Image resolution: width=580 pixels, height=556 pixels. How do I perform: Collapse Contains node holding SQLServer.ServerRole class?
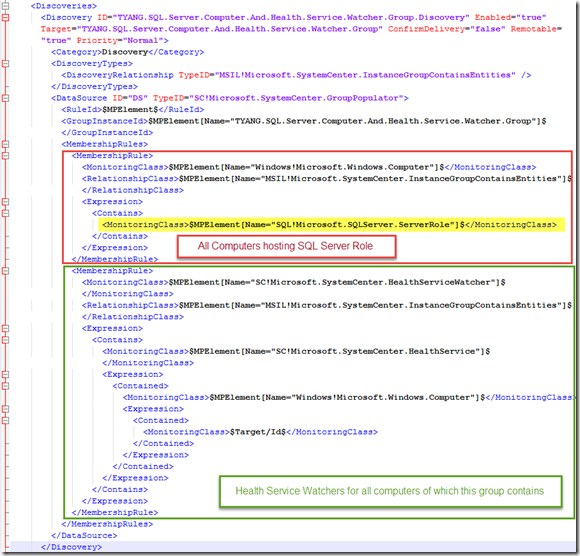5,213
